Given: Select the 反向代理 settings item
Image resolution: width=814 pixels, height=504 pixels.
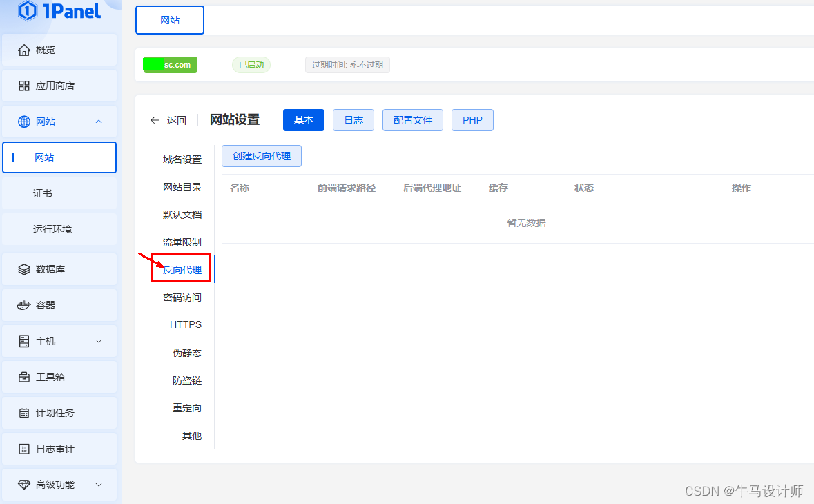Looking at the screenshot, I should click(x=181, y=269).
